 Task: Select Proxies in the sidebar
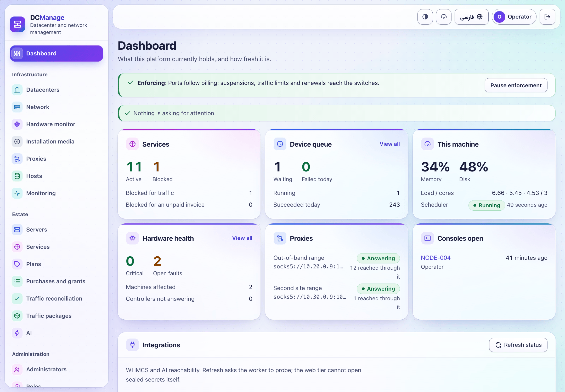pos(56,159)
